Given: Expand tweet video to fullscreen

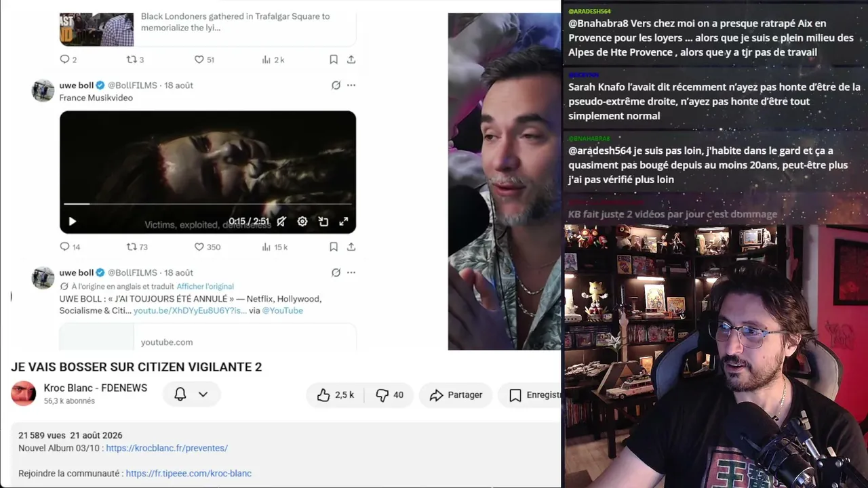Looking at the screenshot, I should tap(344, 221).
